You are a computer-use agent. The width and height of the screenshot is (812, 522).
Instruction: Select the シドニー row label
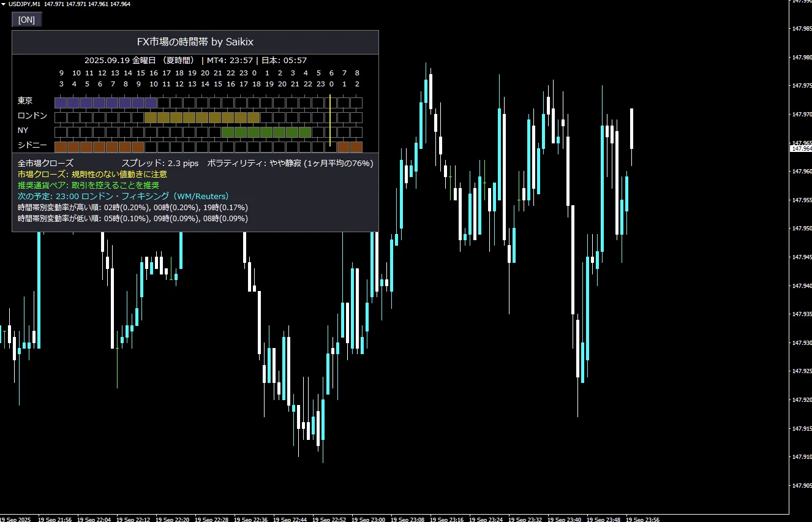(32, 145)
